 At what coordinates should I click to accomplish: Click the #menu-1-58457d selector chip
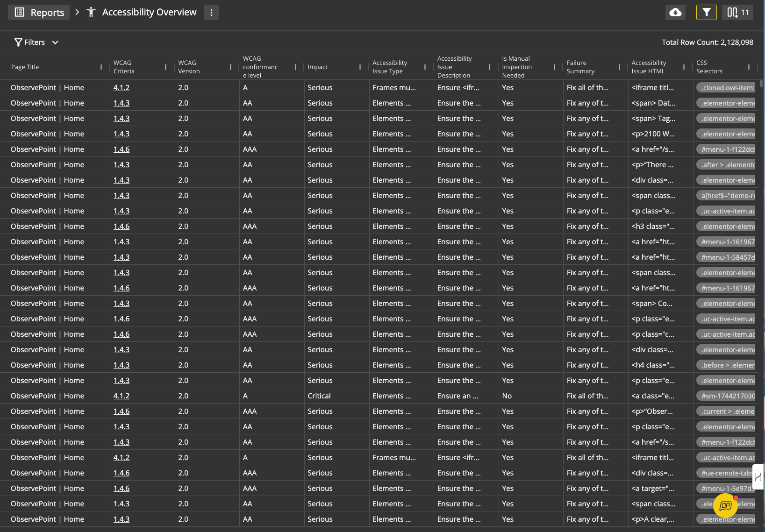(726, 257)
